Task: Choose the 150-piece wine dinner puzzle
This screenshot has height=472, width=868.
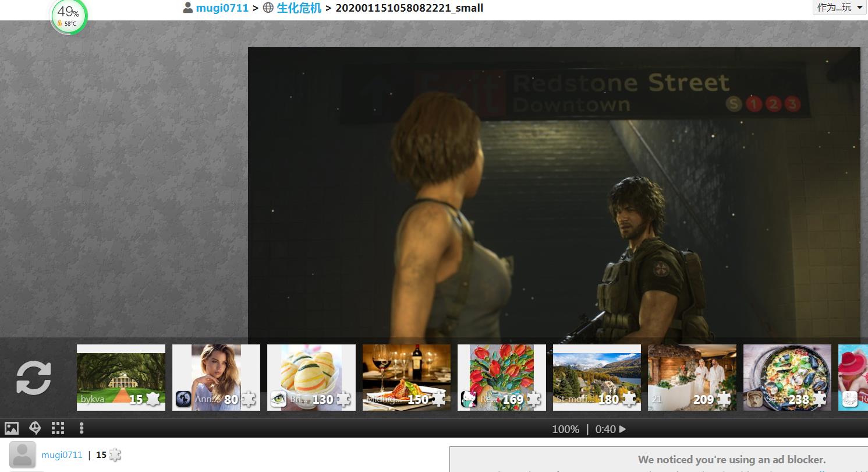Action: pyautogui.click(x=406, y=377)
